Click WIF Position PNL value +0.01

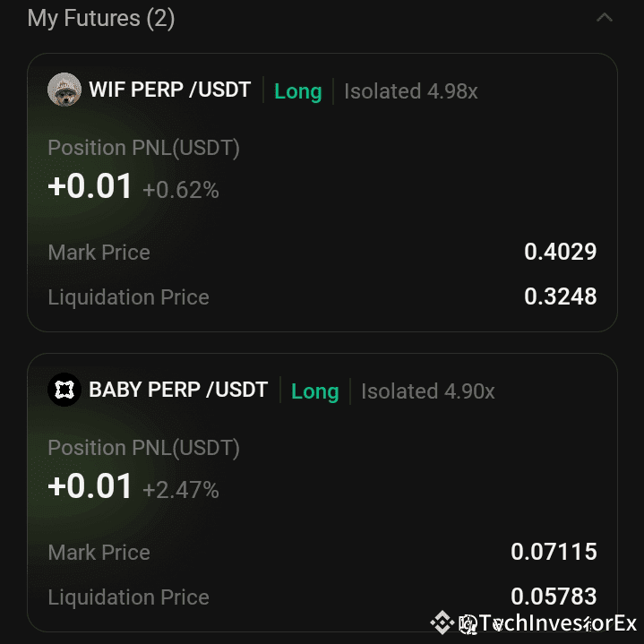pos(90,186)
